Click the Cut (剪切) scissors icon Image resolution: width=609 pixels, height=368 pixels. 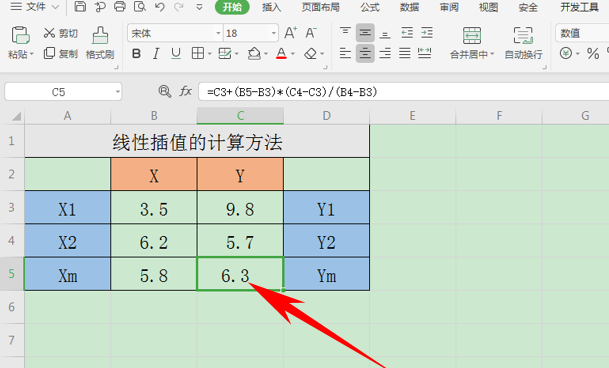[49, 33]
